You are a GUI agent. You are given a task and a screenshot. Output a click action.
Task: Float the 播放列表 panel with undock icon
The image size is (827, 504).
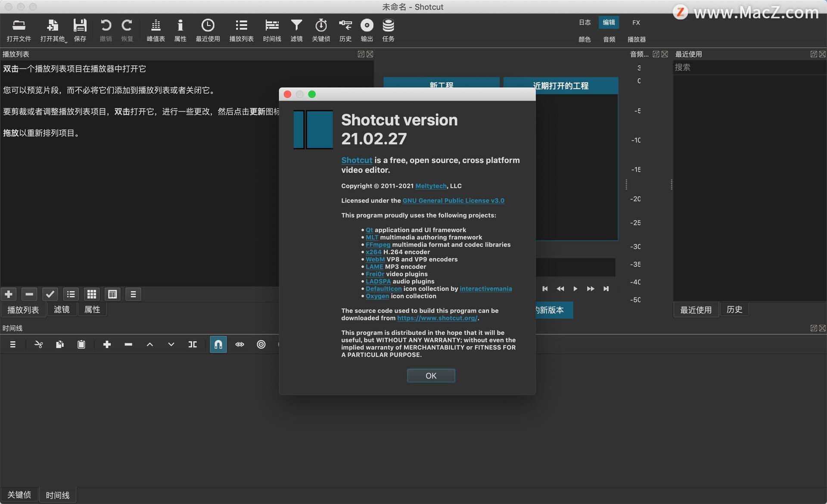pyautogui.click(x=361, y=54)
